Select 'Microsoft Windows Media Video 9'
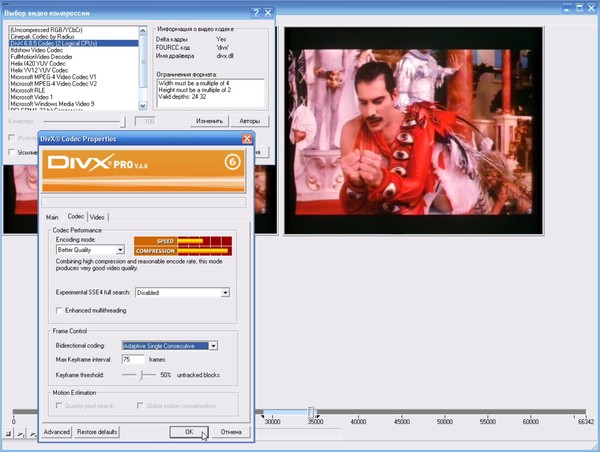Screen dimensions: 600x452 pyautogui.click(x=74, y=104)
